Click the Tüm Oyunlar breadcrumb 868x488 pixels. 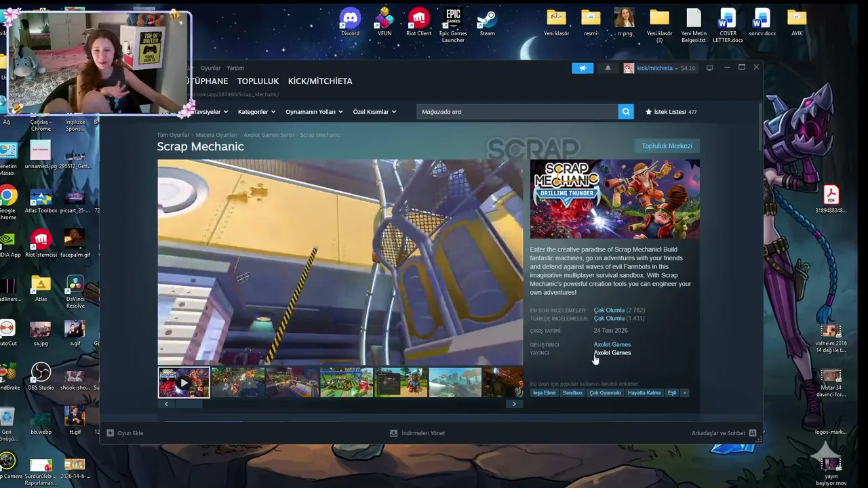coord(173,135)
